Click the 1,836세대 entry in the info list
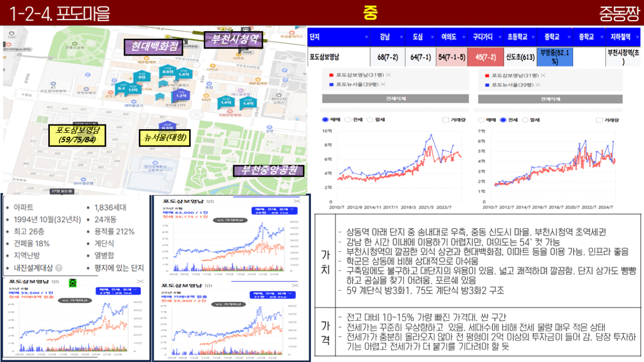The width and height of the screenshot is (644, 362). pyautogui.click(x=110, y=207)
